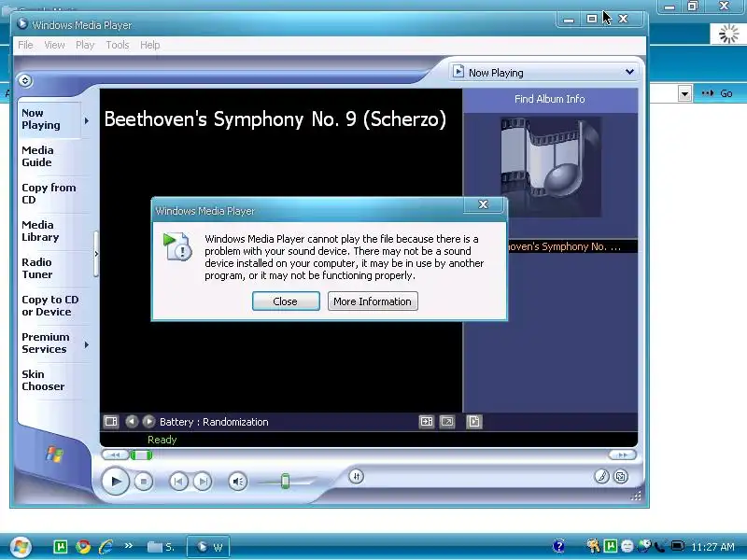Mute the player sound
The width and height of the screenshot is (747, 560).
click(238, 482)
